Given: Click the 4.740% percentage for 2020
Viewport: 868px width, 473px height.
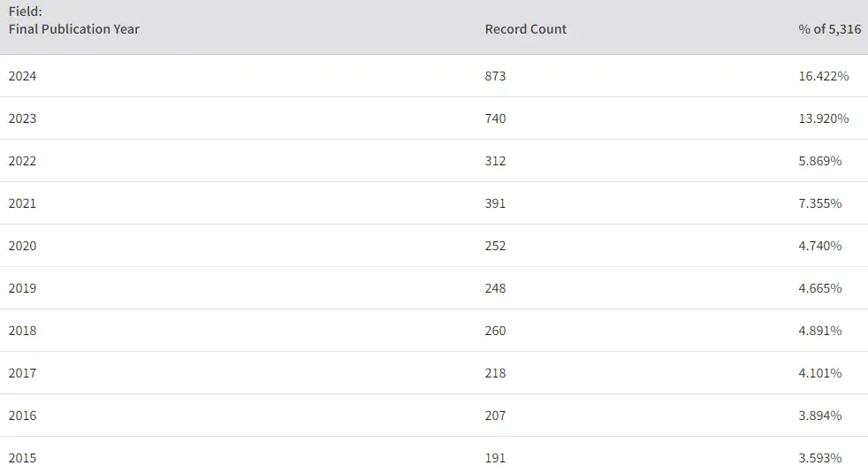Looking at the screenshot, I should click(820, 246).
